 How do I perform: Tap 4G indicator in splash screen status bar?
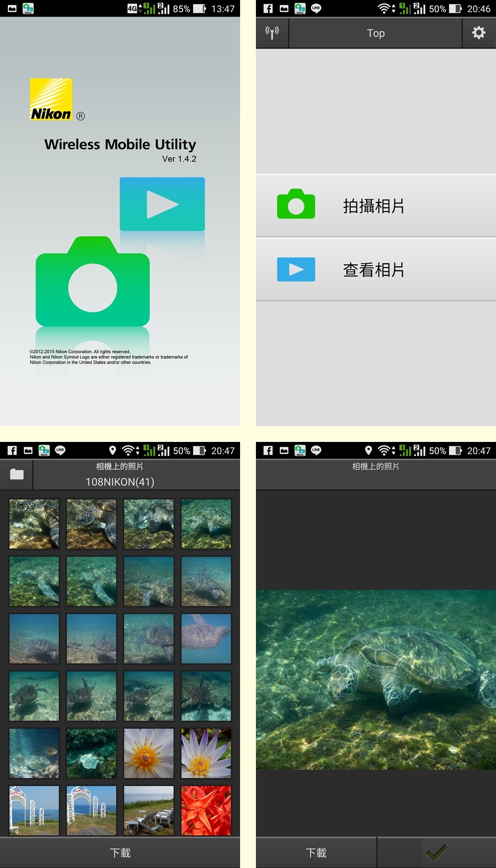pos(132,8)
